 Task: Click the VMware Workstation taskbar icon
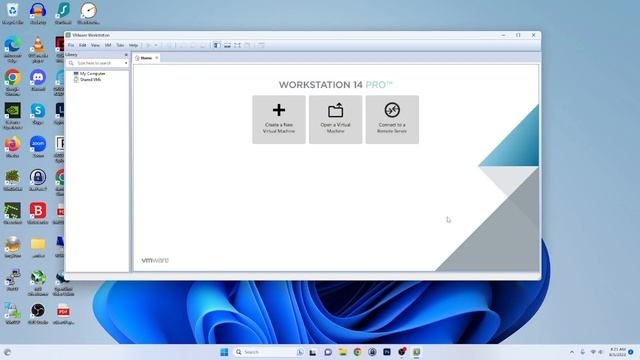416,352
